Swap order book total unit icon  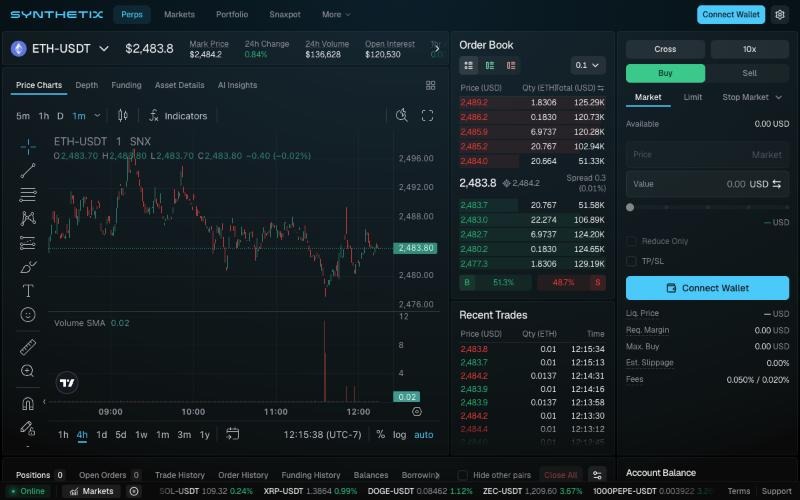(x=601, y=88)
